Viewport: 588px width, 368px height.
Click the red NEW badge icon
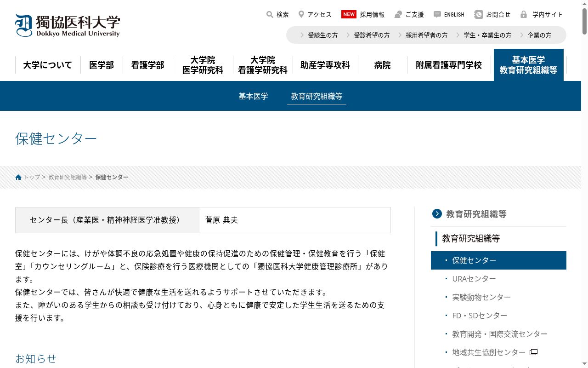tap(349, 14)
